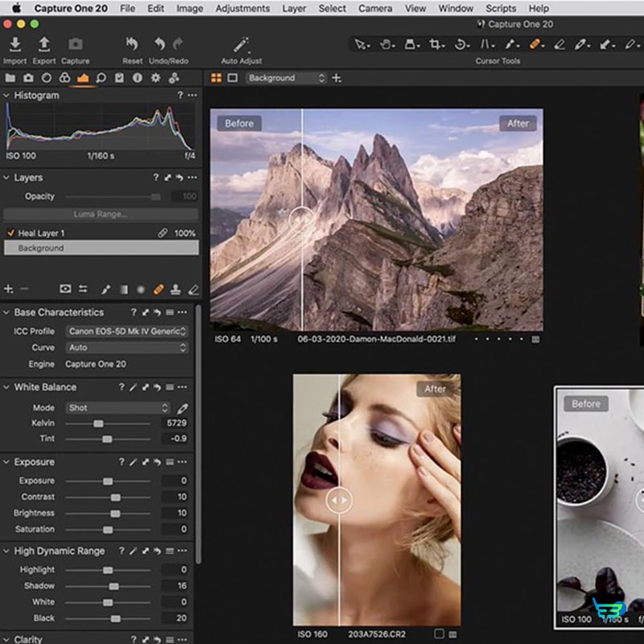Activate the Crop cursor tool

[x=436, y=44]
